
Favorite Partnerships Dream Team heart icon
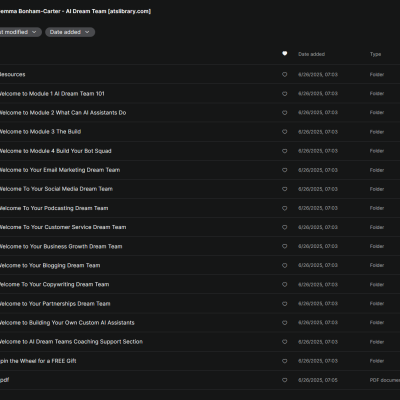coord(284,304)
